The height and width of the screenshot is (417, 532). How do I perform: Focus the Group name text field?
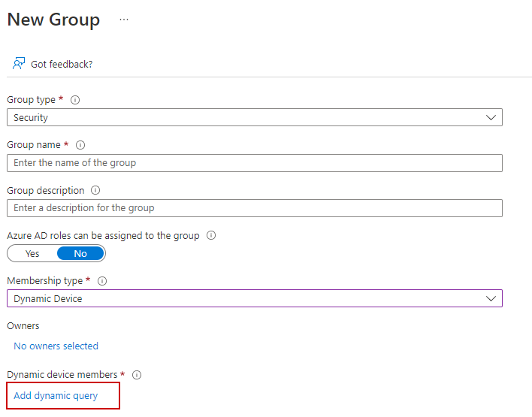click(x=254, y=163)
